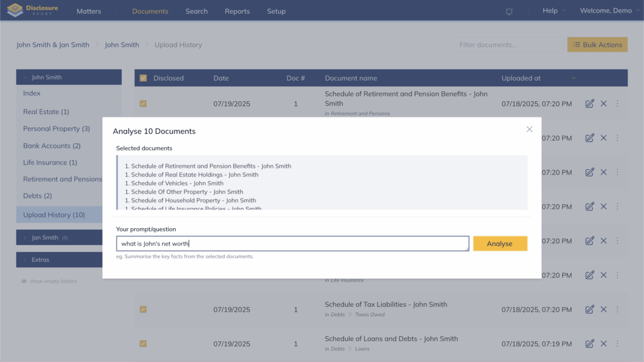Image resolution: width=644 pixels, height=362 pixels.
Task: Expand the Jan Smith folder section
Action: pos(26,238)
